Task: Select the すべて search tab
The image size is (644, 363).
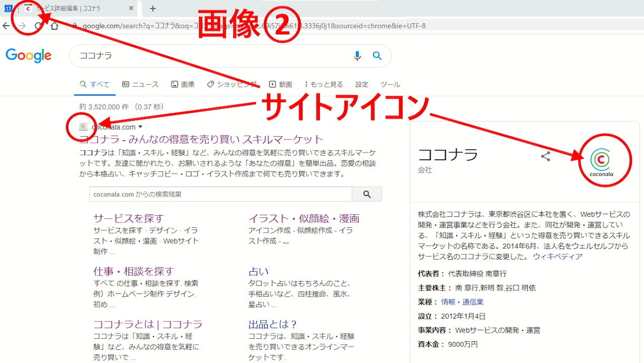Action: (x=94, y=84)
